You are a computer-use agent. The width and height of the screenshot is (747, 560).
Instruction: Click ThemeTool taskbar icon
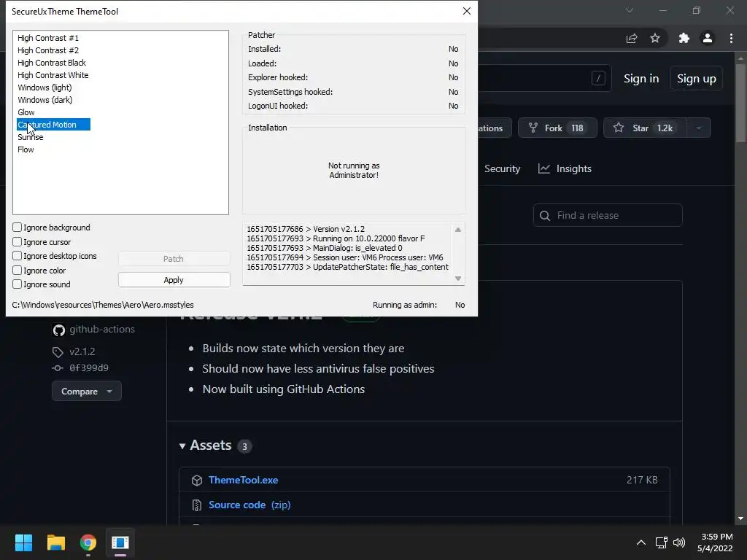tap(120, 542)
